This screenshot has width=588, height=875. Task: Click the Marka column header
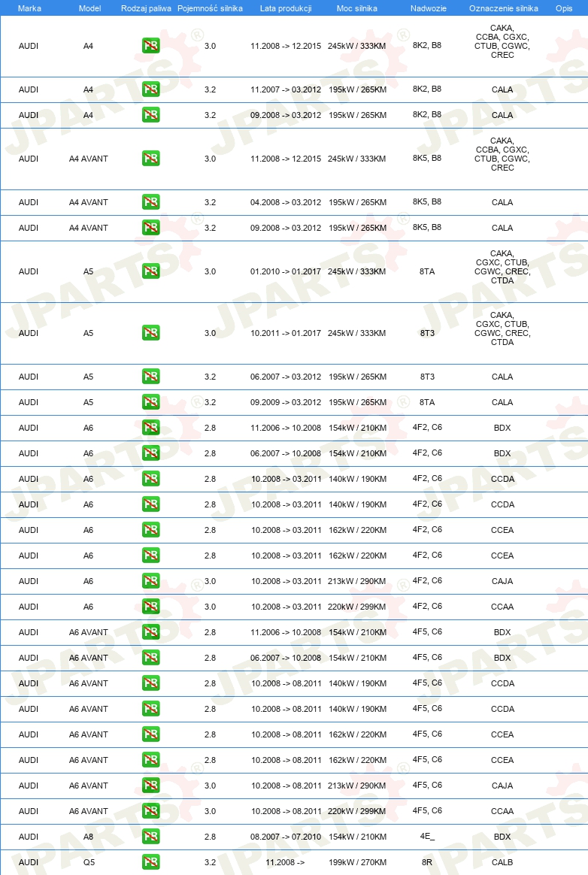click(29, 8)
